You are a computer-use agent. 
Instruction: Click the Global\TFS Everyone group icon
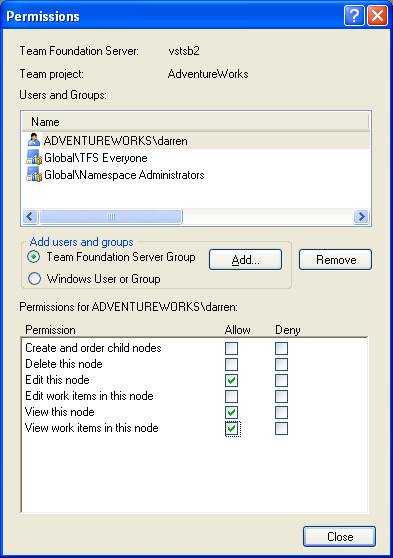coord(34,157)
